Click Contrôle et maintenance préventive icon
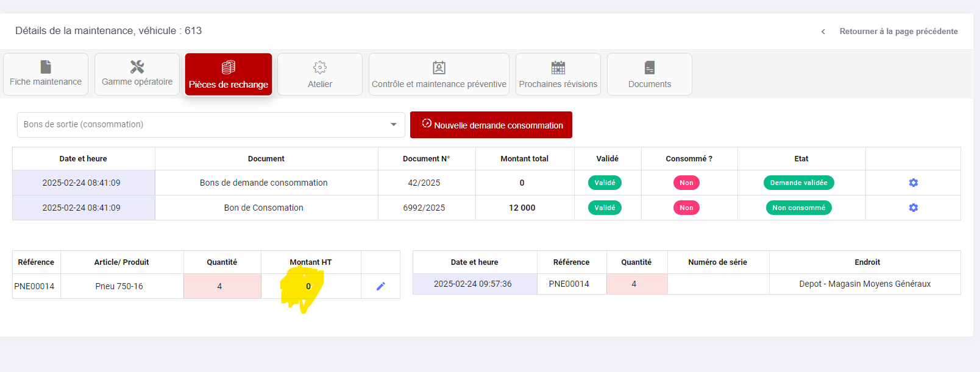The image size is (980, 372). 439,68
